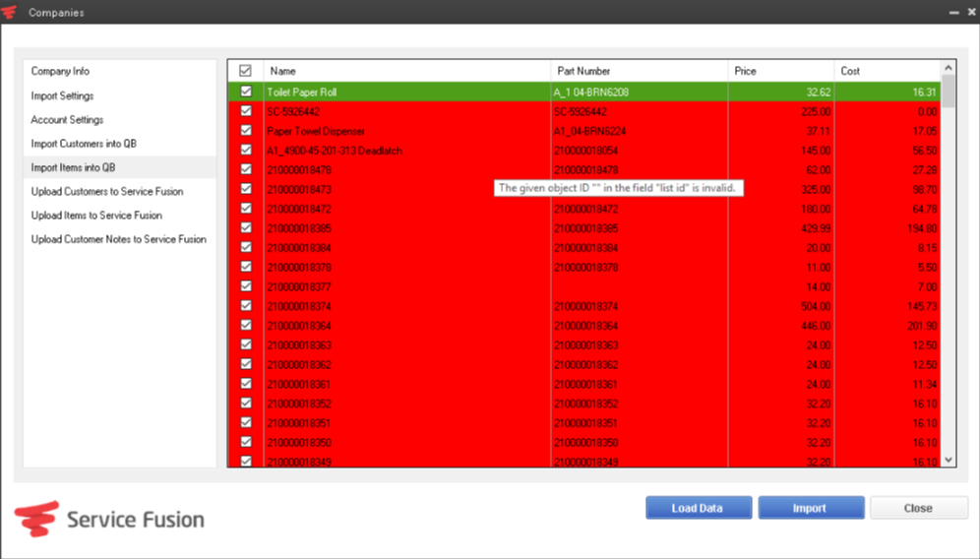980x560 pixels.
Task: Click the 'Paper Towel Dispenser' name cell
Action: pos(407,131)
